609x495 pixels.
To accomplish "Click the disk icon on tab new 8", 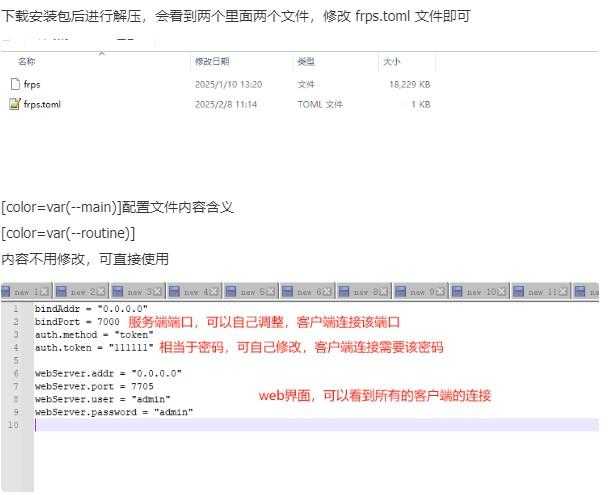I will [344, 291].
